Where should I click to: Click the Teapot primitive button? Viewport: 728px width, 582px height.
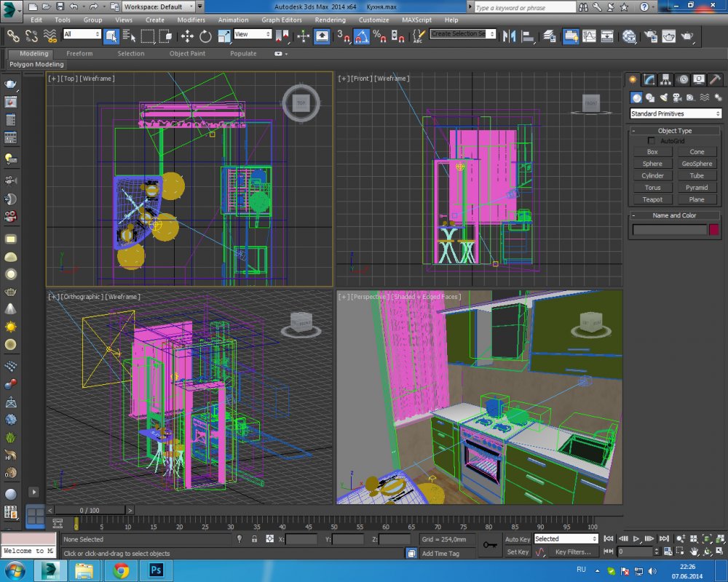pos(652,199)
